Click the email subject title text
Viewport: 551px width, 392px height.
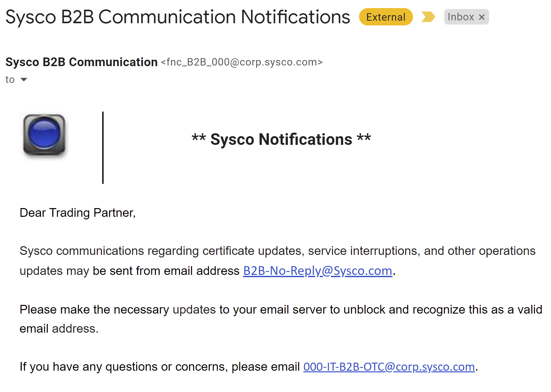177,17
